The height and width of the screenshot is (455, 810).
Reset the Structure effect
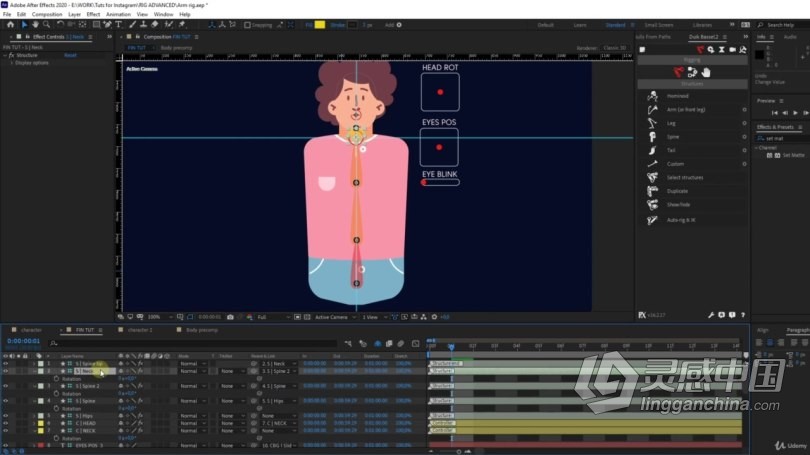click(70, 55)
